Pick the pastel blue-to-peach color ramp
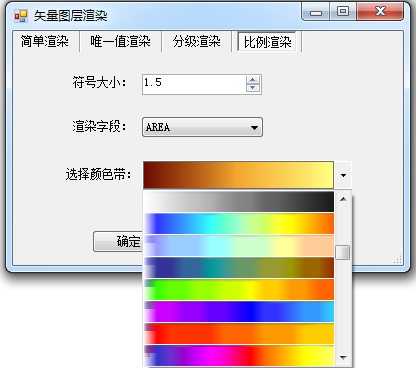416x368 pixels. point(239,245)
